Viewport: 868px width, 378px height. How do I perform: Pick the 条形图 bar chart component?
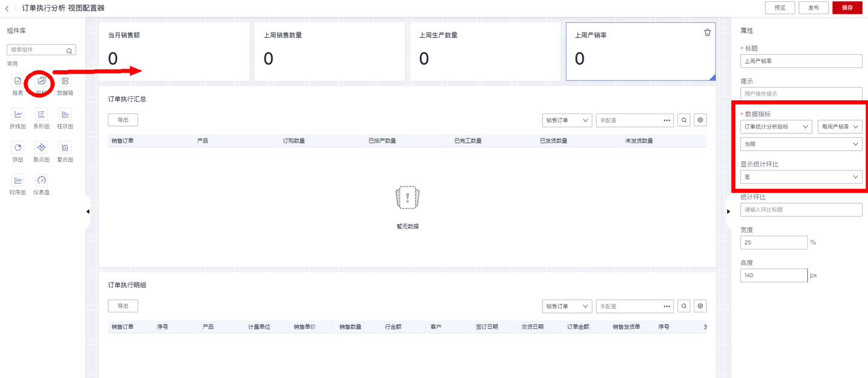tap(41, 115)
